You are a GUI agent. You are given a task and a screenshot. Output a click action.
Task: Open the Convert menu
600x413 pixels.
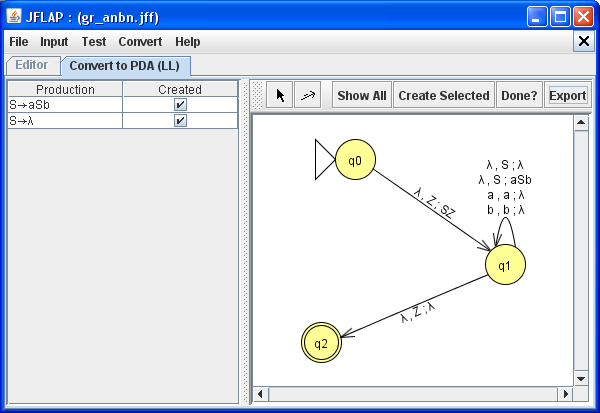coord(140,42)
